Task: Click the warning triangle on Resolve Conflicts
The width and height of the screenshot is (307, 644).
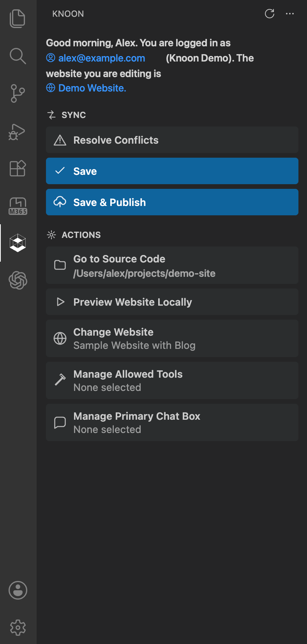Action: [x=60, y=140]
